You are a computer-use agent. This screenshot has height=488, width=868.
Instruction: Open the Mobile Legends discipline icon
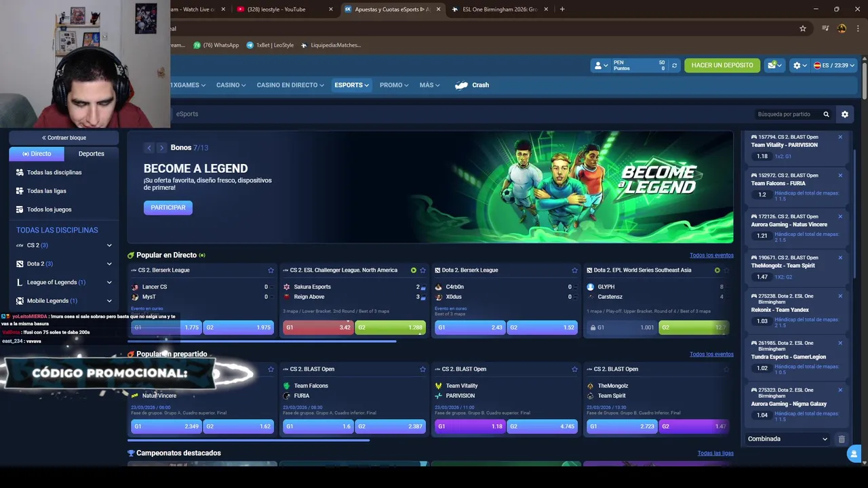pyautogui.click(x=20, y=301)
